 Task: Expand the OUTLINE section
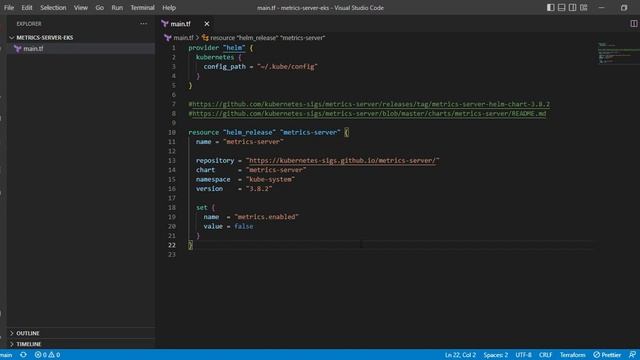tap(28, 333)
